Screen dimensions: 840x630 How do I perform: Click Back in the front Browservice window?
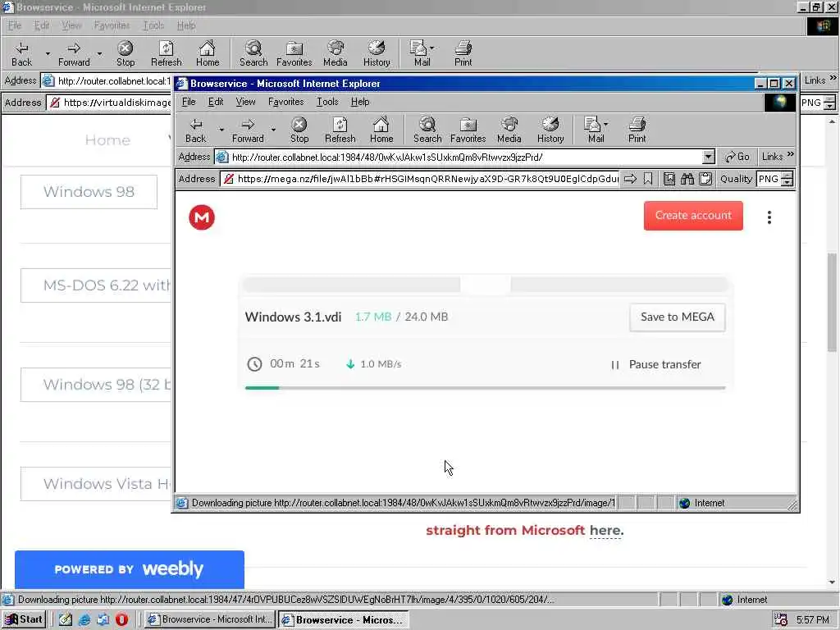tap(195, 130)
